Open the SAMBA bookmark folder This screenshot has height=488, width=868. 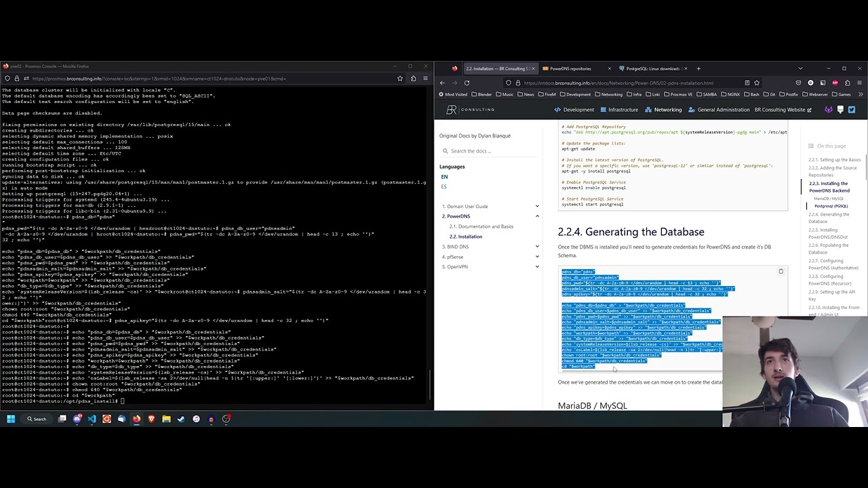pyautogui.click(x=706, y=94)
